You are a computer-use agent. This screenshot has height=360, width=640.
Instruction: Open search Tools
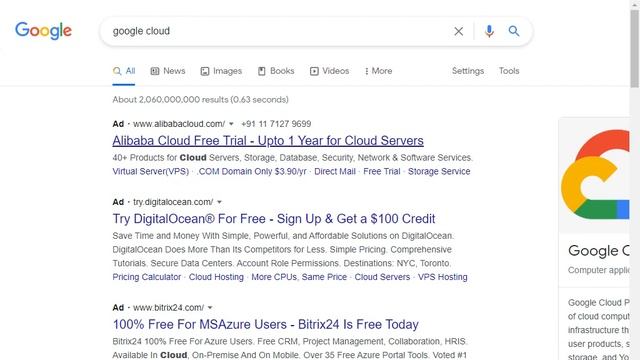click(x=509, y=71)
